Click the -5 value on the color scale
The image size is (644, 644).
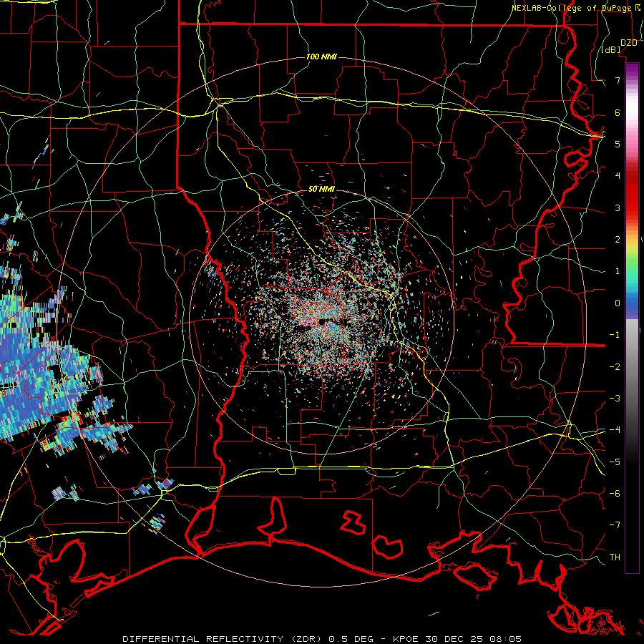tap(615, 462)
